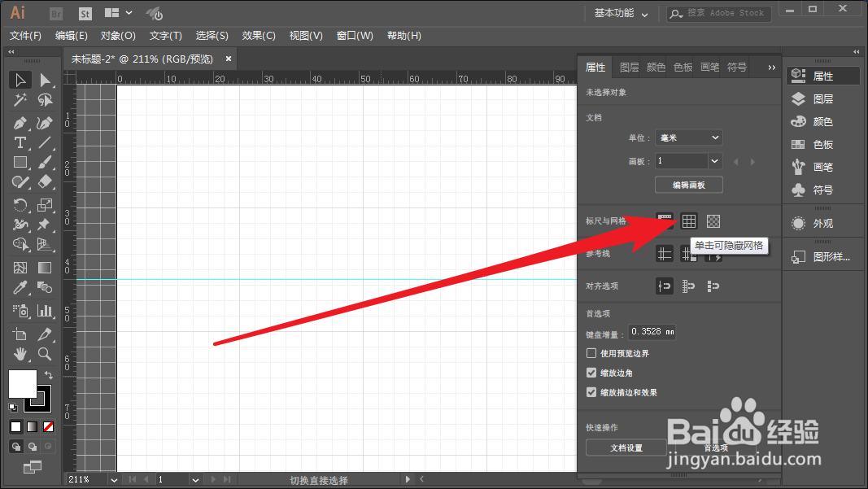Pick the Eyedropper tool
This screenshot has height=489, width=868.
click(20, 287)
